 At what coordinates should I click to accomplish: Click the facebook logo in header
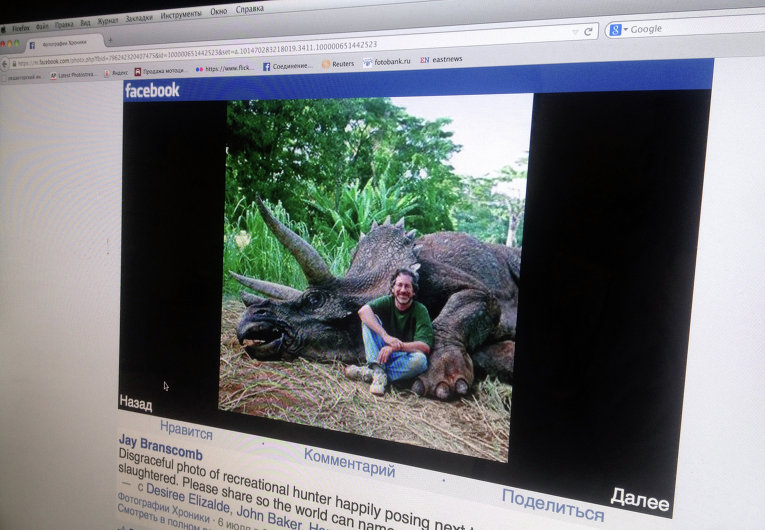[152, 90]
